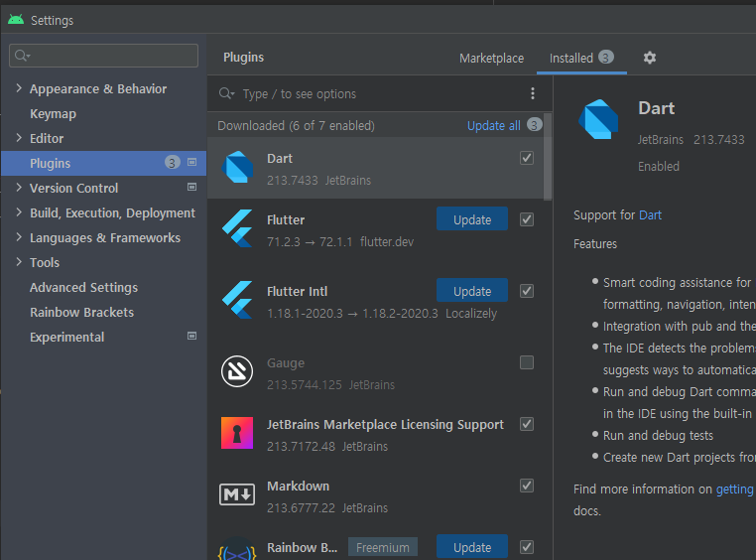Screen dimensions: 756x560
Task: Select Plugins in the settings tree
Action: pyautogui.click(x=103, y=163)
